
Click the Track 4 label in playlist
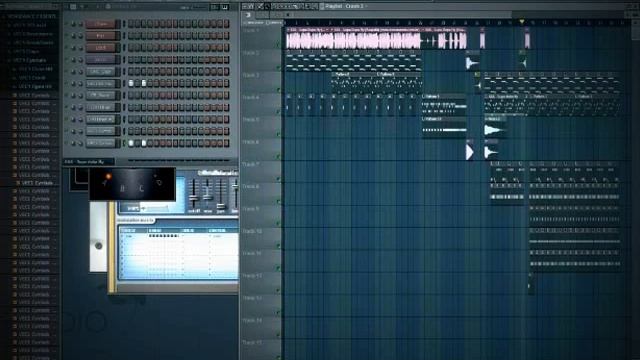251,98
